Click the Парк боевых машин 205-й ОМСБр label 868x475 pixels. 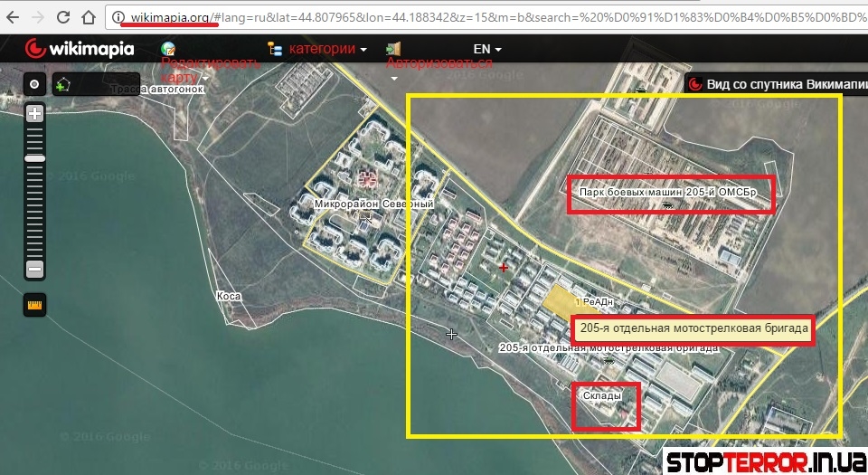[670, 194]
